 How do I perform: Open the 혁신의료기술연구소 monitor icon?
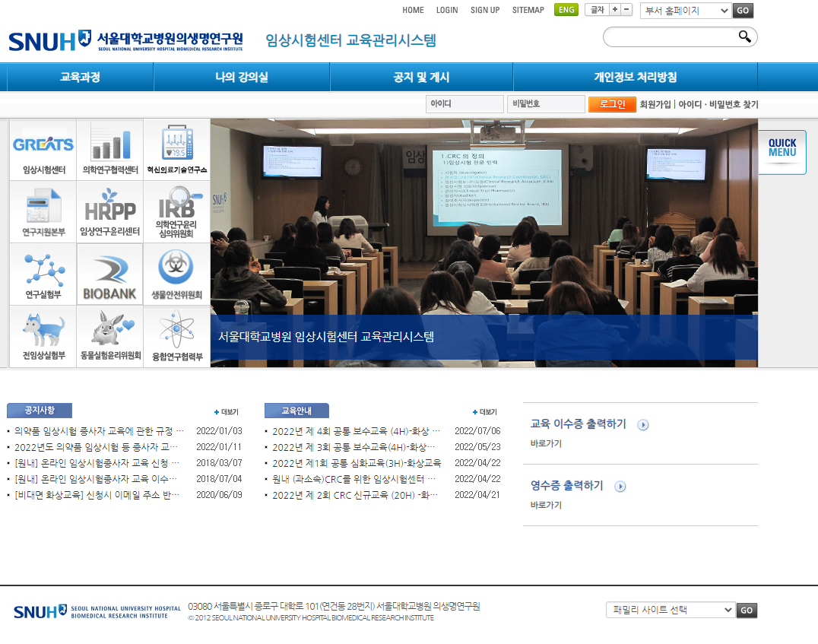click(x=177, y=150)
